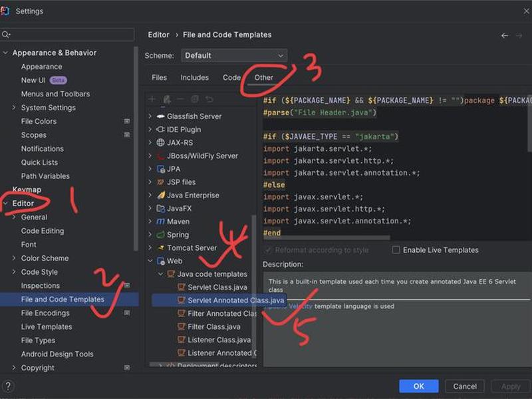This screenshot has width=532, height=399.
Task: Click the Java Enterprise icon
Action: click(160, 195)
